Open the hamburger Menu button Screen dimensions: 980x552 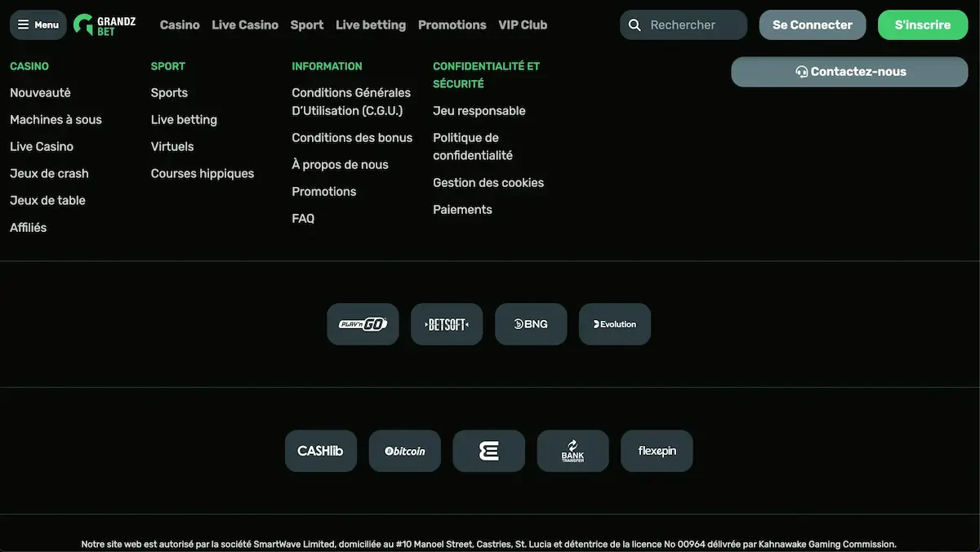pos(38,24)
